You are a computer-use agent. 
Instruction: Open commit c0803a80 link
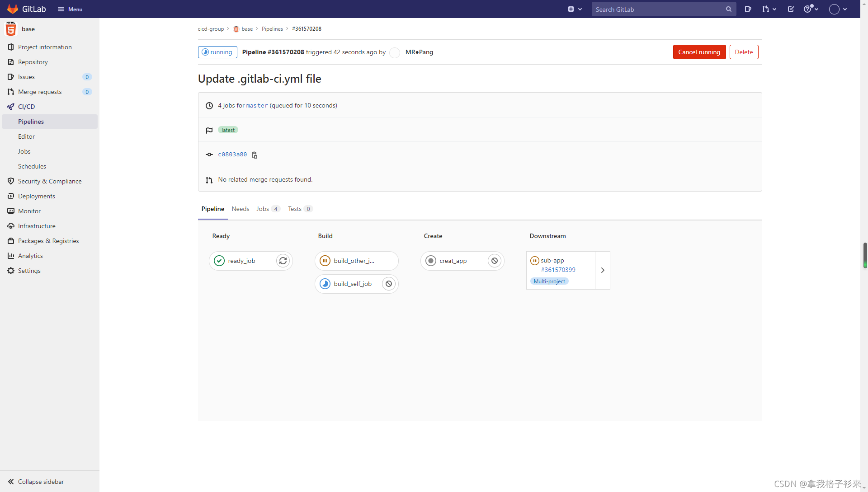click(232, 155)
